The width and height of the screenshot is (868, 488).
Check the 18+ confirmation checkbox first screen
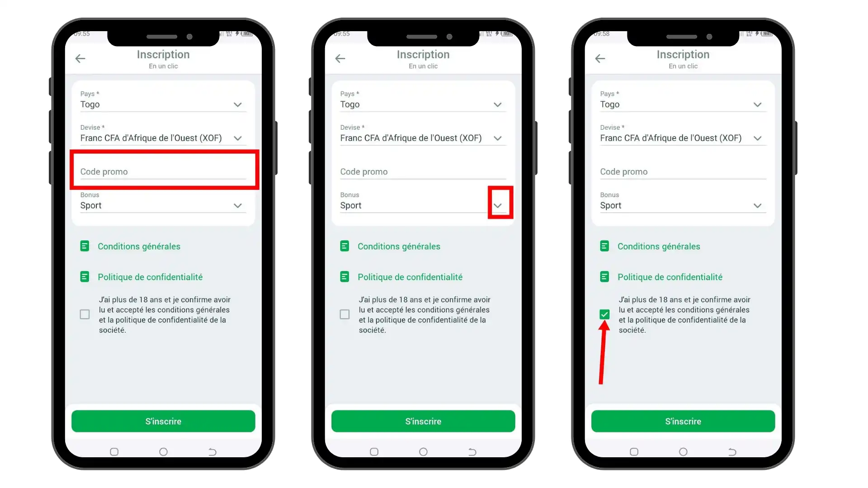pos(85,314)
